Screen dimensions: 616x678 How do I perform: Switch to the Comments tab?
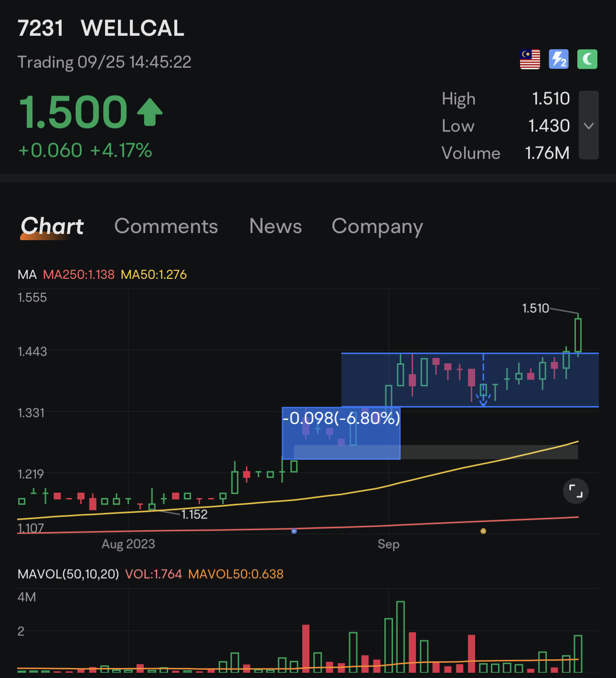pos(166,226)
